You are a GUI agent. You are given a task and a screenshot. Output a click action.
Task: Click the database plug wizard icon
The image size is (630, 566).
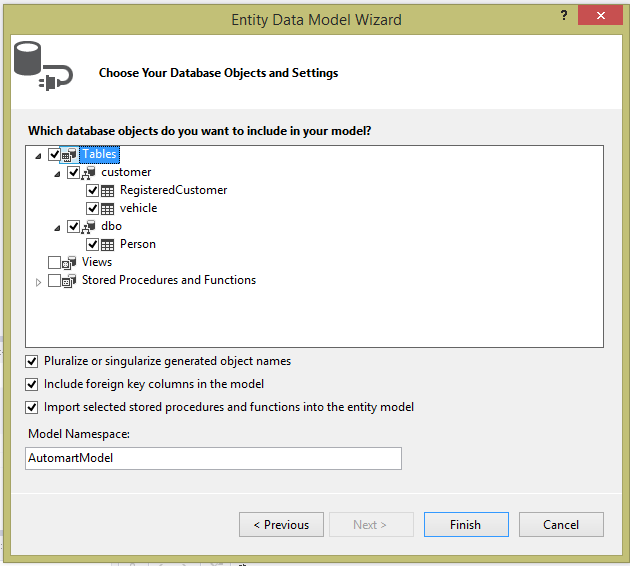[x=43, y=66]
